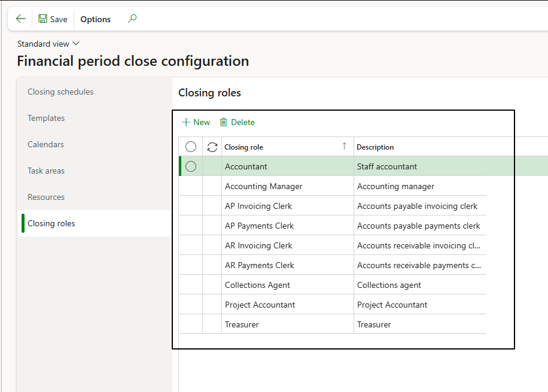
Task: Click the Collections agent description field
Action: (x=389, y=285)
